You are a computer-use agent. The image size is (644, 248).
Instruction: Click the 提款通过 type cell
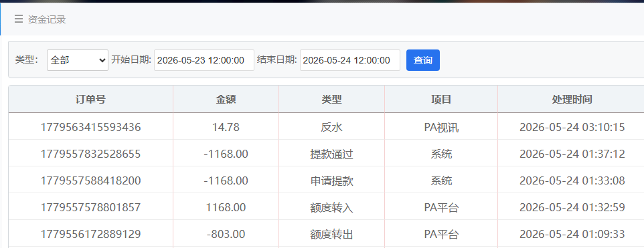(331, 154)
